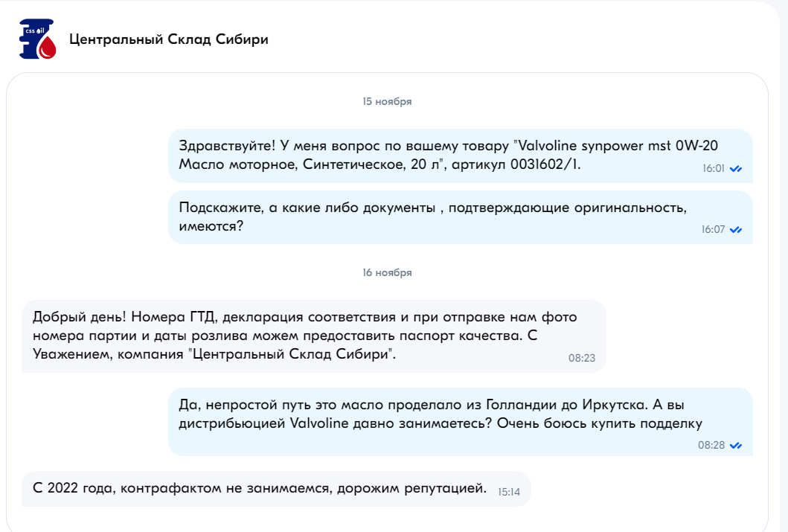Viewport: 788px width, 532px height.
Task: Click the 15:14 timestamp on last message
Action: click(x=508, y=493)
